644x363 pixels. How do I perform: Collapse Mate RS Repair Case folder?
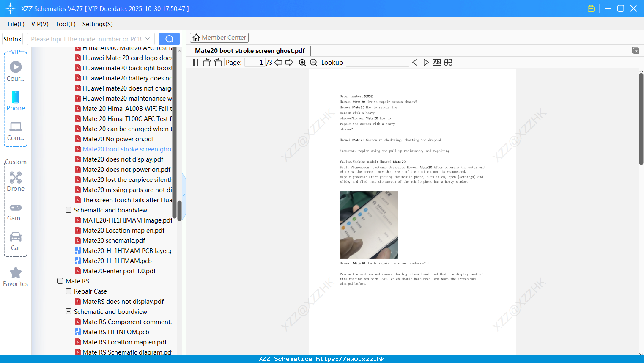coord(69,291)
